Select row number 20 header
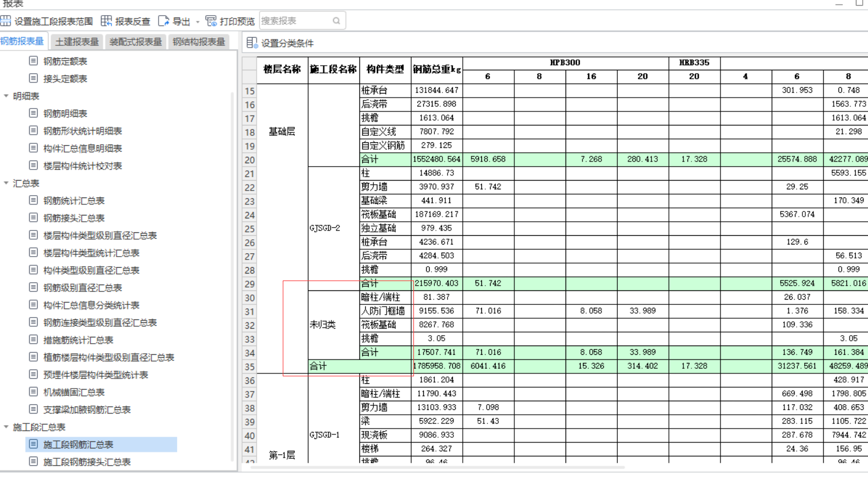The image size is (868, 489). point(250,160)
